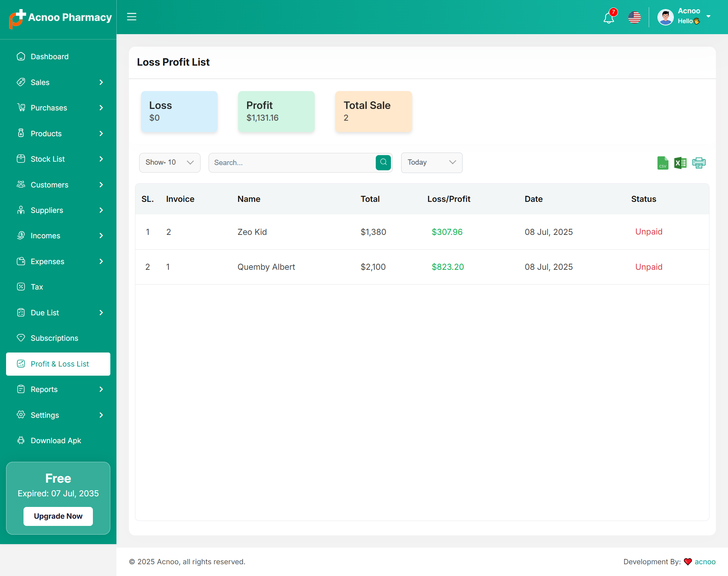Open the Tax sidebar item
Screen dimensions: 728x576
coord(37,287)
